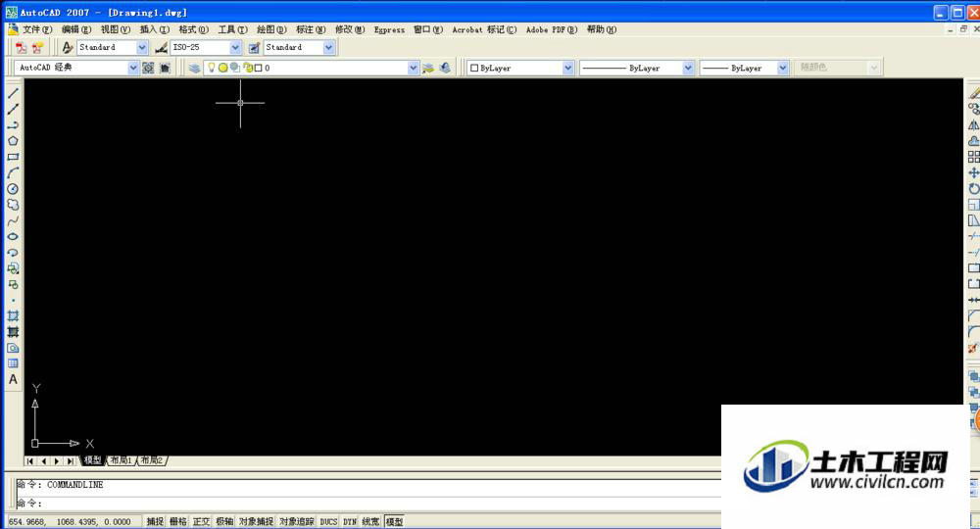
Task: Click the Make Object's Layer Current icon
Action: tap(428, 68)
